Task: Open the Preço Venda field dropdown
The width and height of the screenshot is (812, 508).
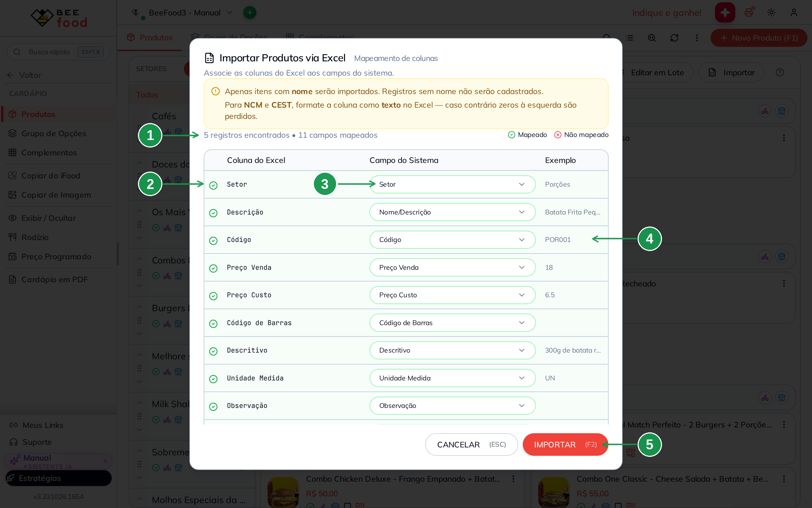Action: [x=452, y=268]
